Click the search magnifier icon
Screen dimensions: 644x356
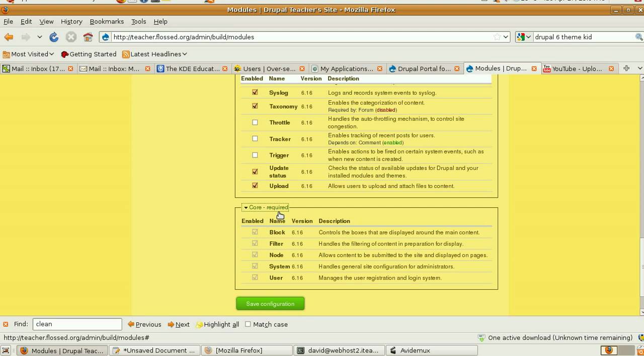coord(639,37)
